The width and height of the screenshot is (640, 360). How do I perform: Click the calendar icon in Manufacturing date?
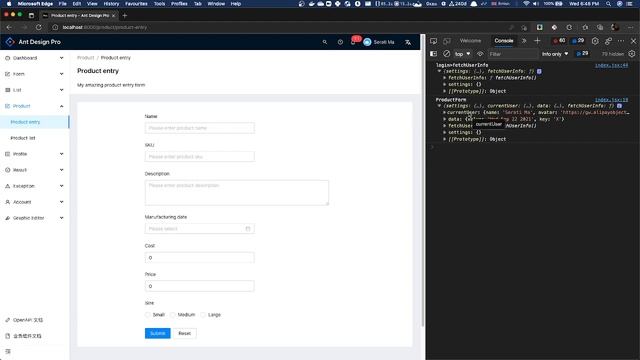tap(248, 229)
